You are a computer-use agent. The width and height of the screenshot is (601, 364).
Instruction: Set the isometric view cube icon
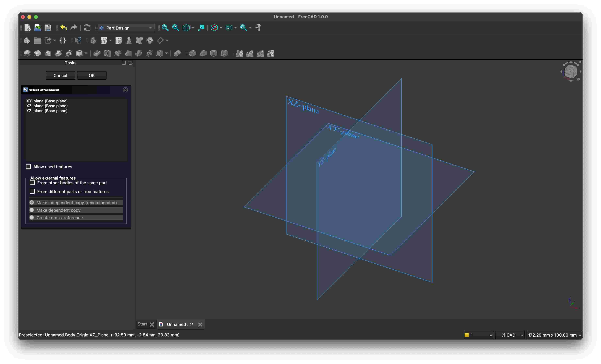tap(186, 28)
